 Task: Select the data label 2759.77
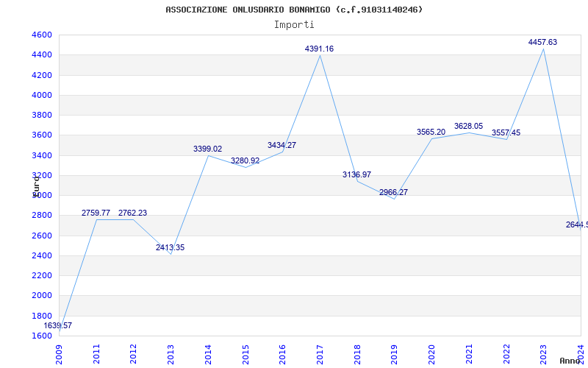pos(96,213)
